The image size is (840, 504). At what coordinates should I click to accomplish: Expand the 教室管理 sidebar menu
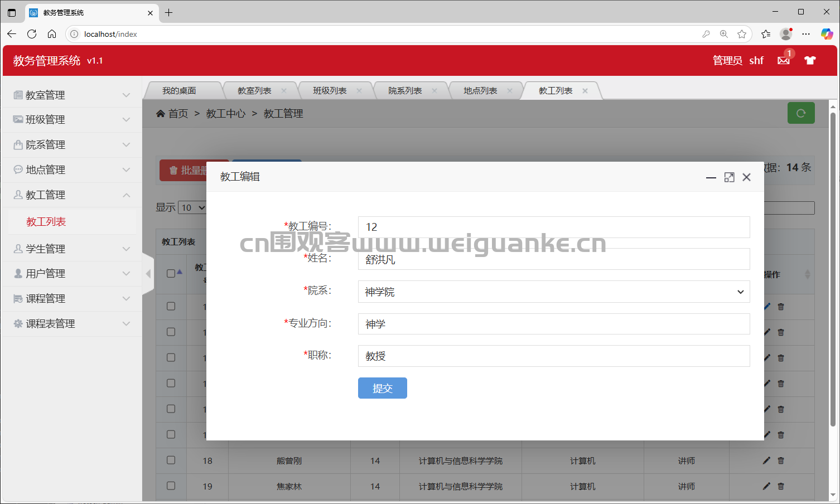(x=71, y=95)
